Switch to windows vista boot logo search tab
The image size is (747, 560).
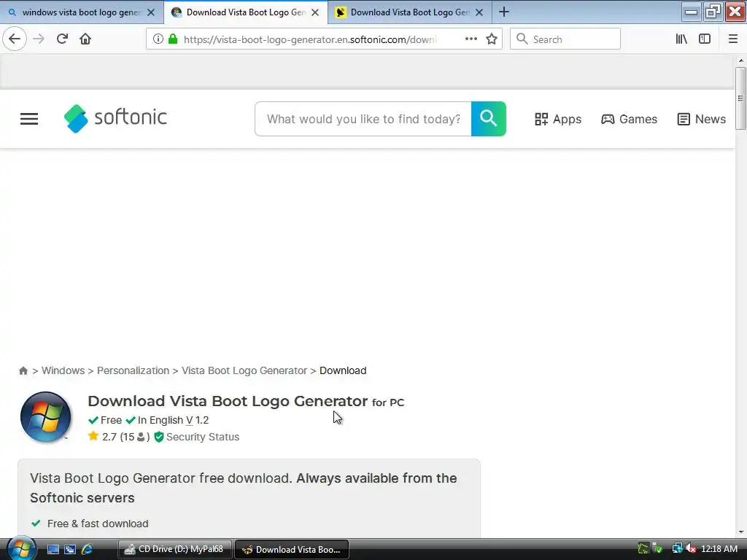(82, 12)
